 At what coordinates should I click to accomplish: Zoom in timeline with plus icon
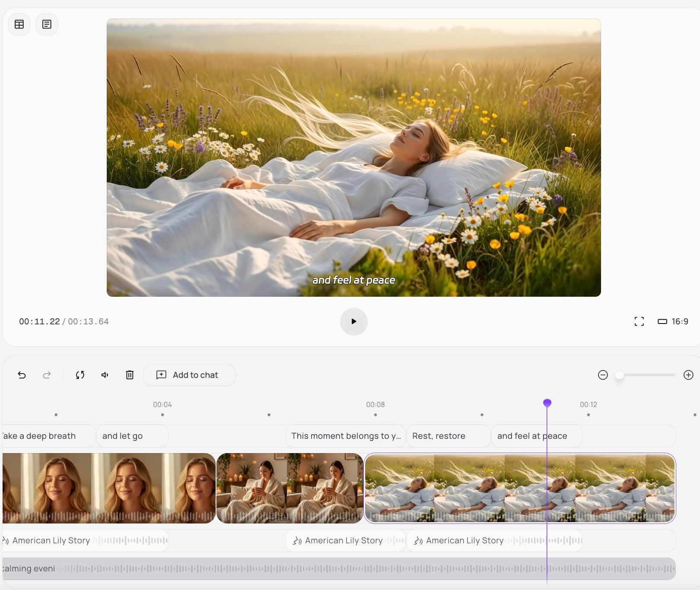(x=688, y=375)
